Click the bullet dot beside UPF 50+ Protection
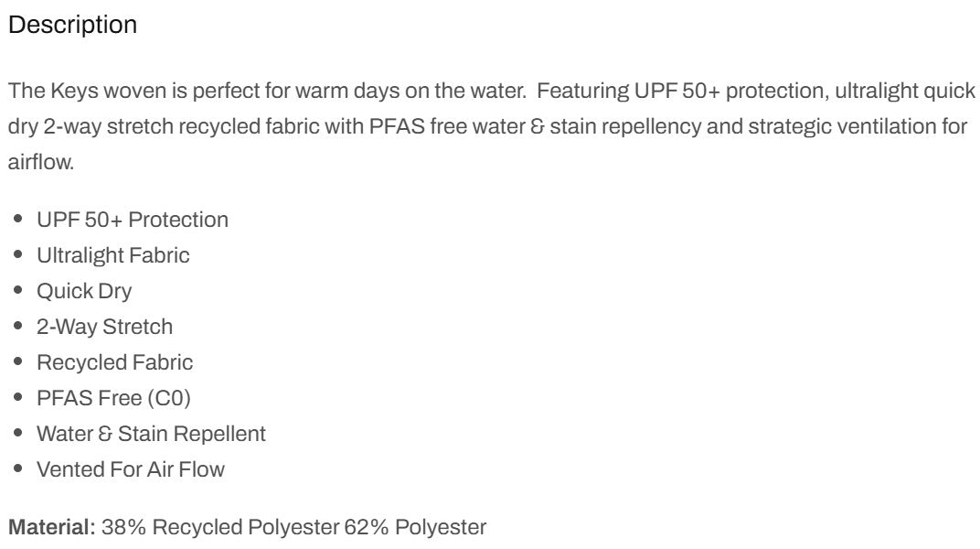The image size is (980, 549). click(17, 219)
